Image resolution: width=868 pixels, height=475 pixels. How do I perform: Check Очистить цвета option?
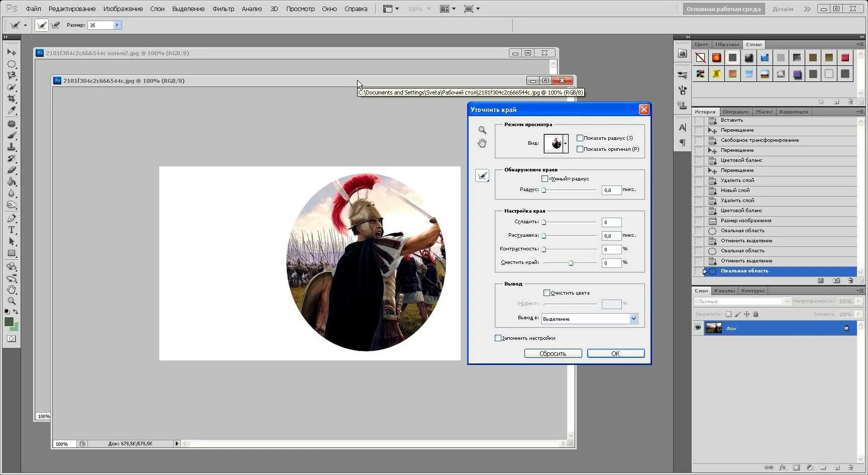547,293
